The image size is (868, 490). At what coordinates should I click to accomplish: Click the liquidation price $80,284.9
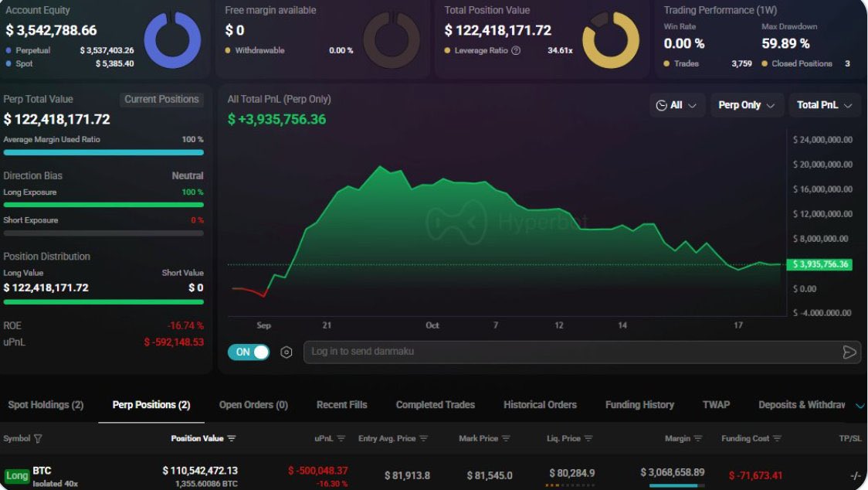tap(571, 473)
